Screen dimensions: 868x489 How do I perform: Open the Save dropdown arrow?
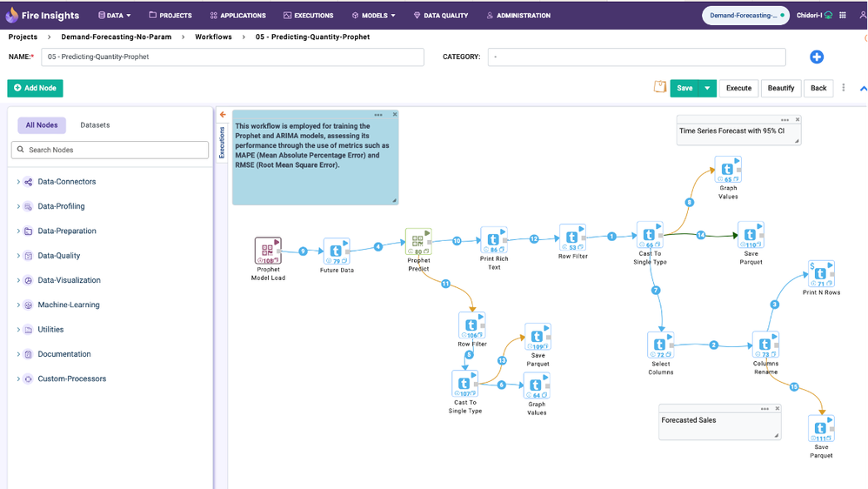coord(708,88)
